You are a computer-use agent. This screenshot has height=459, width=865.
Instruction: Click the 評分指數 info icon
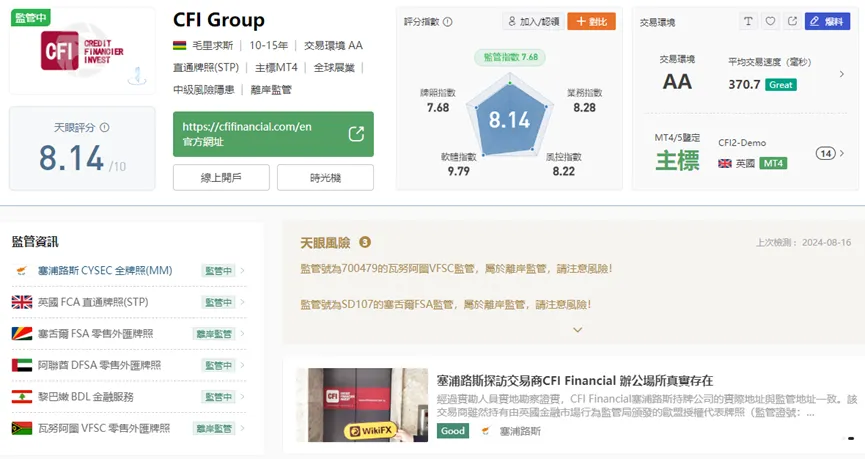(447, 22)
